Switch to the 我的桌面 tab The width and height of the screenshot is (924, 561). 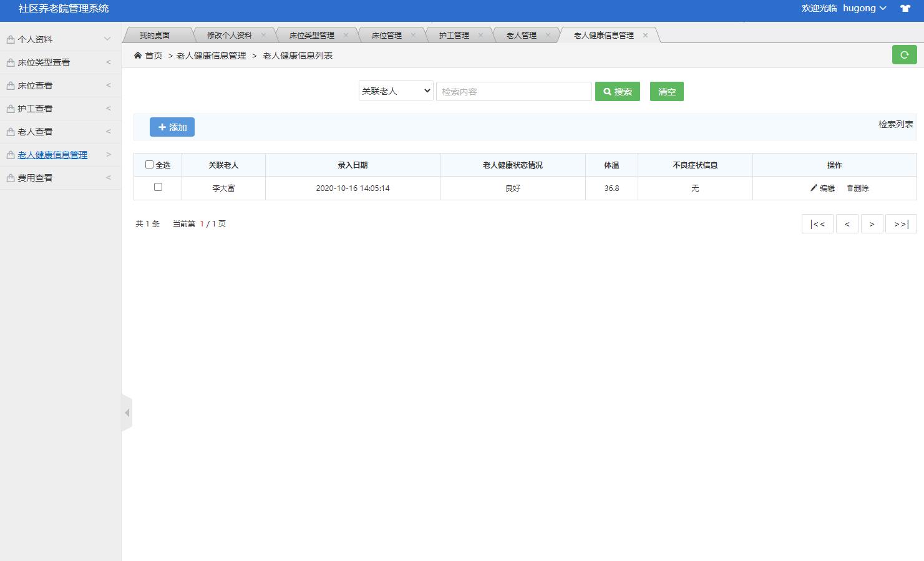157,35
